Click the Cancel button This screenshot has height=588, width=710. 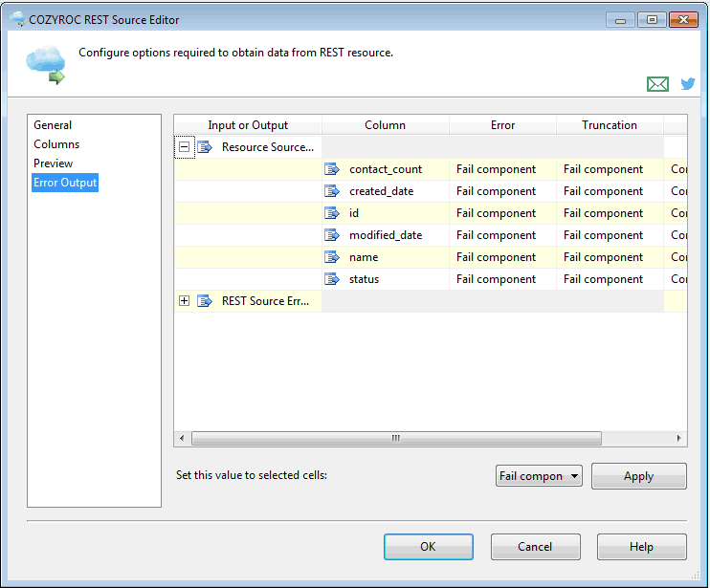tap(535, 547)
